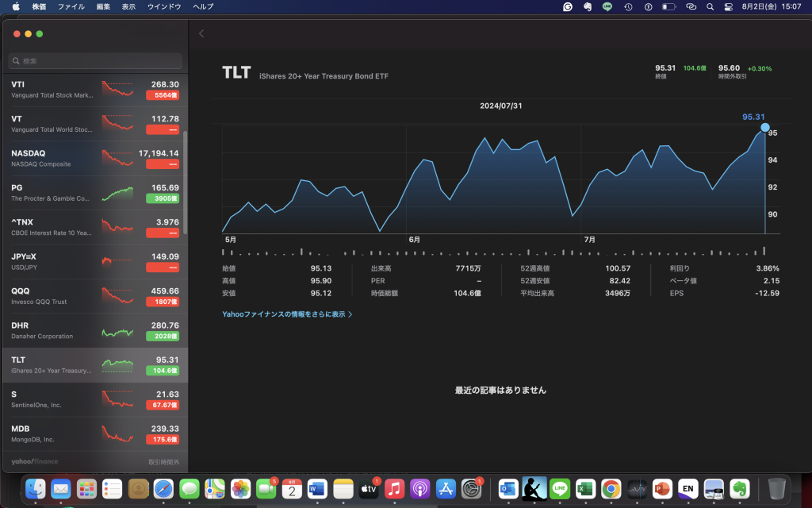812x508 pixels.
Task: Open Spotlight search in the menu bar
Action: [709, 6]
